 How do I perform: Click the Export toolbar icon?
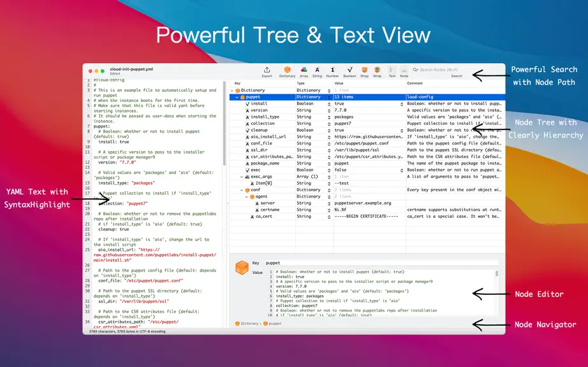coord(267,72)
